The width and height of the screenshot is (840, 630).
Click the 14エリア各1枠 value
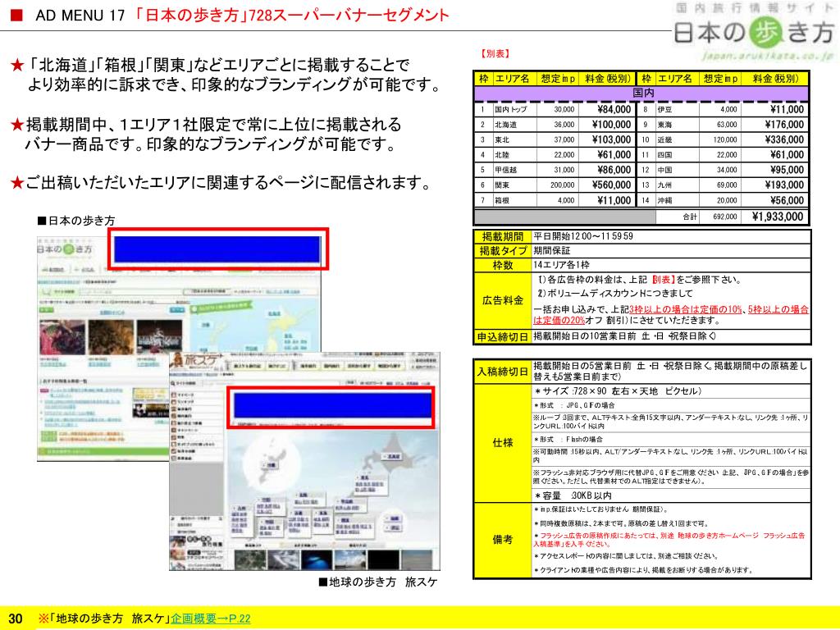pos(561,265)
